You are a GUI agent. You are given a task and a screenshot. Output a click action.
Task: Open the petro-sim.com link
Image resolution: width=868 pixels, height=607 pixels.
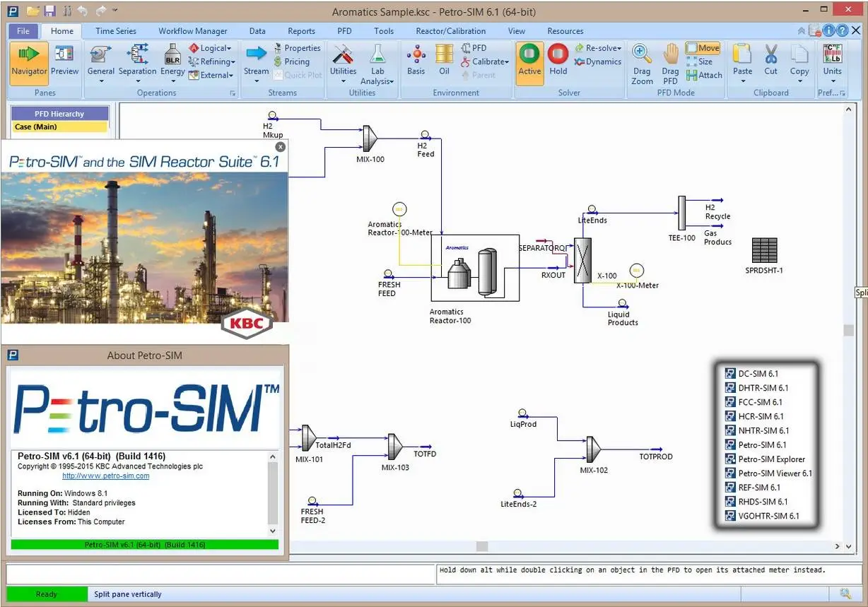pyautogui.click(x=106, y=476)
